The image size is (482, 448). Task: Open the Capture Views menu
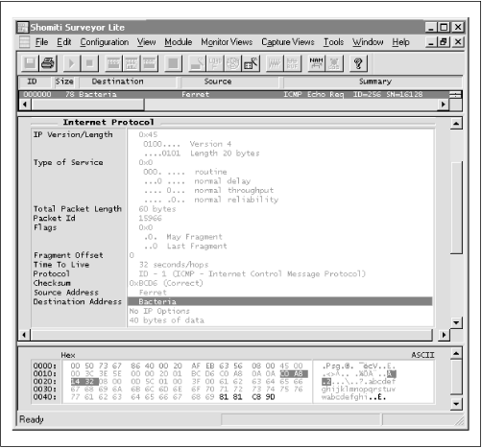tap(288, 42)
